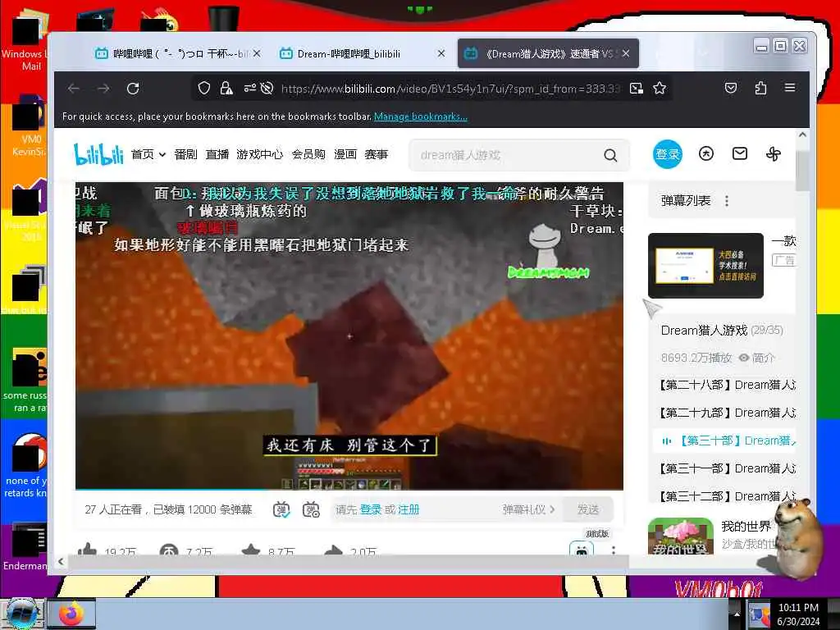This screenshot has height=630, width=840.
Task: Click the 注册 link in the danmaku box
Action: [409, 509]
